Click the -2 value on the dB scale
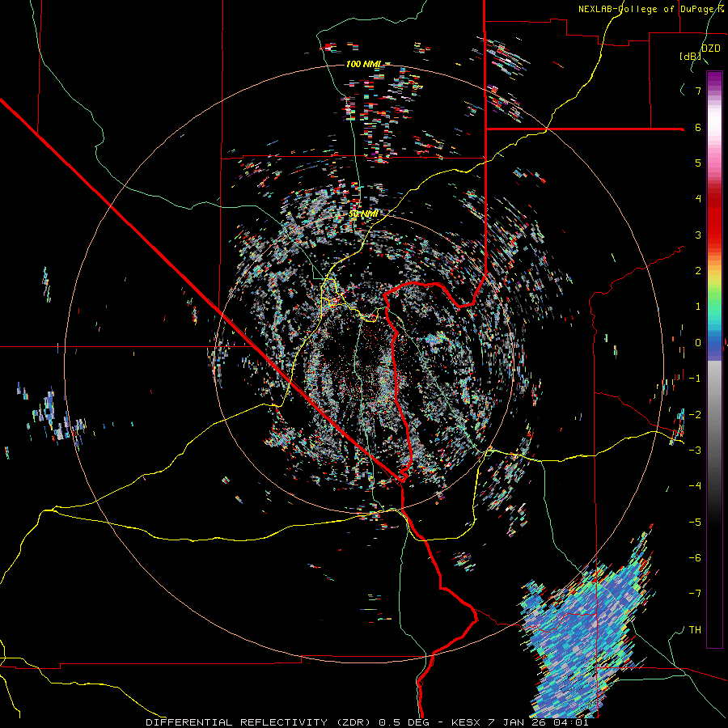This screenshot has height=728, width=728. pyautogui.click(x=695, y=415)
